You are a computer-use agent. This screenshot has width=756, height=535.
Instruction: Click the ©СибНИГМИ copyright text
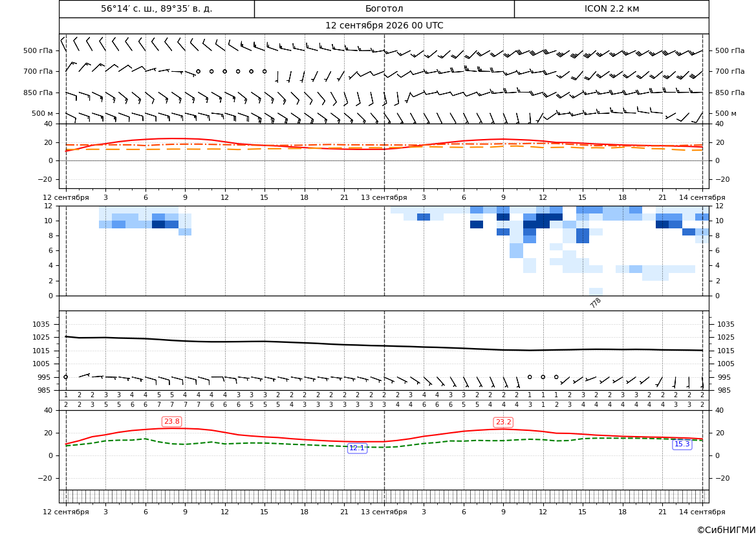point(726,530)
